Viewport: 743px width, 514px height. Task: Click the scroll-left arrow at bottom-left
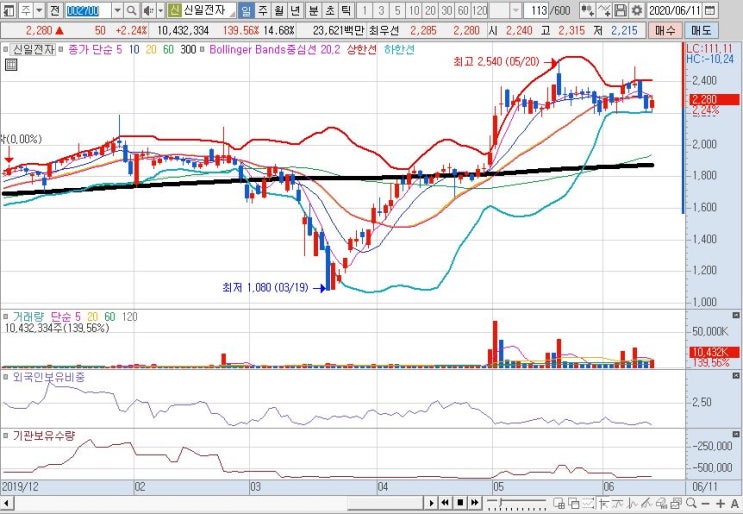(x=6, y=503)
